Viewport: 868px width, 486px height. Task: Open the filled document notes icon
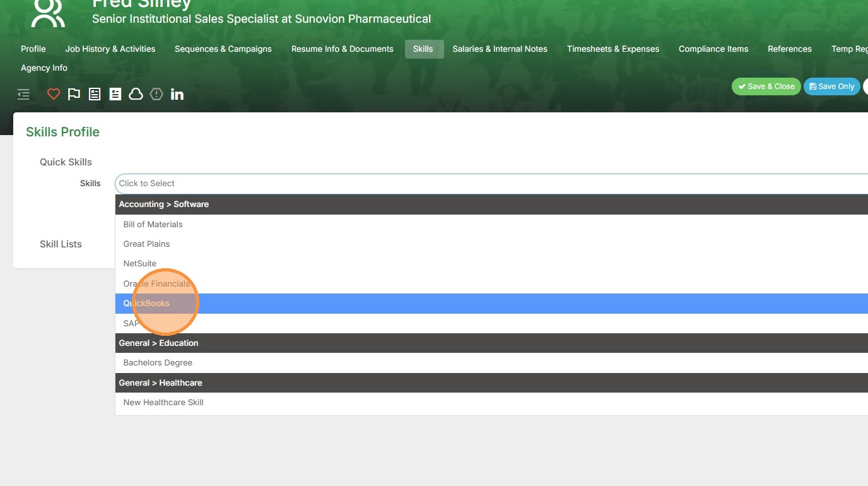pos(115,94)
